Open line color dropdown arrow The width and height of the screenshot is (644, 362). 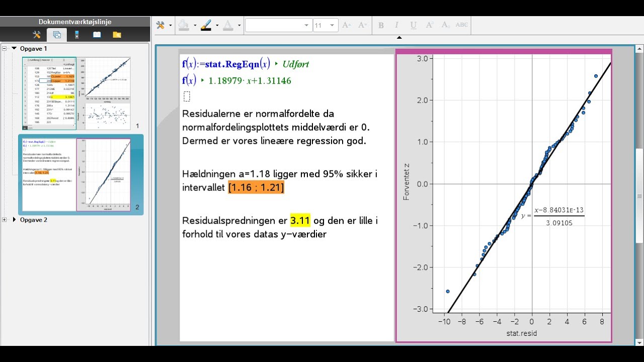point(217,25)
